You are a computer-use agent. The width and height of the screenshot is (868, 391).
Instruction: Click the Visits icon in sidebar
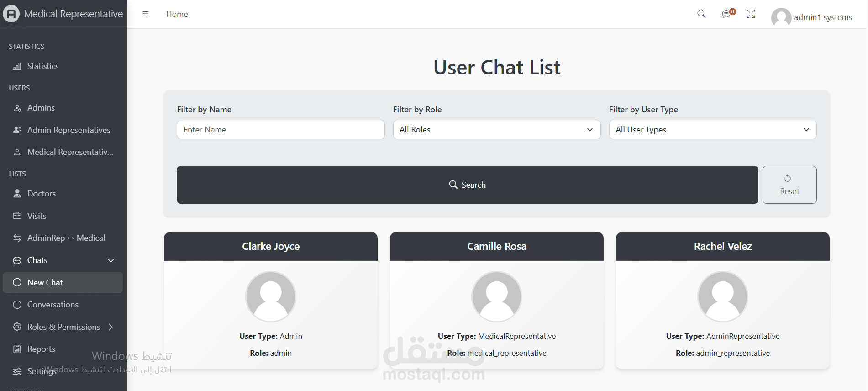(x=17, y=216)
